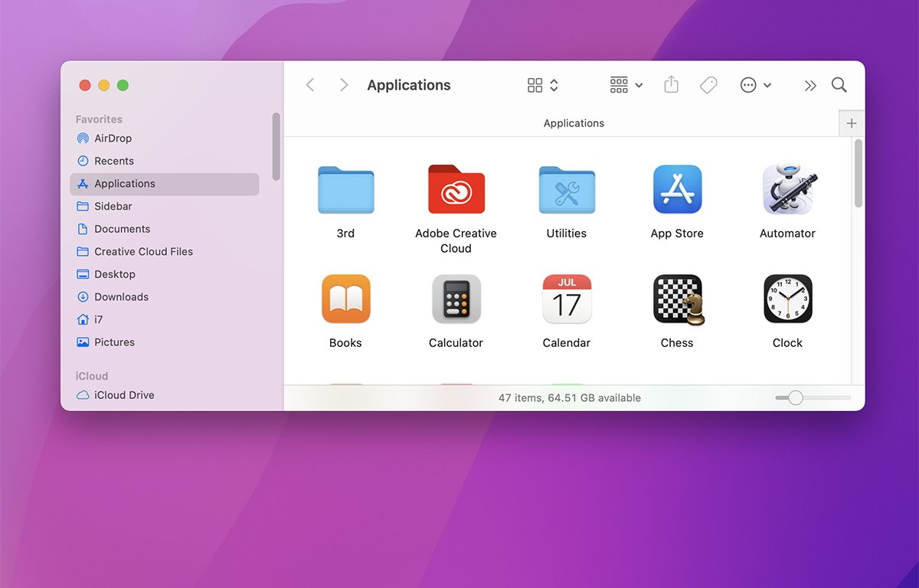The image size is (919, 588).
Task: Select the Clock app icon
Action: click(x=787, y=299)
